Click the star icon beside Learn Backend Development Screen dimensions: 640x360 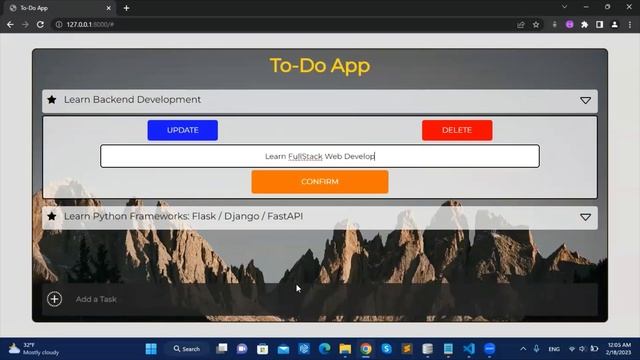(x=52, y=100)
